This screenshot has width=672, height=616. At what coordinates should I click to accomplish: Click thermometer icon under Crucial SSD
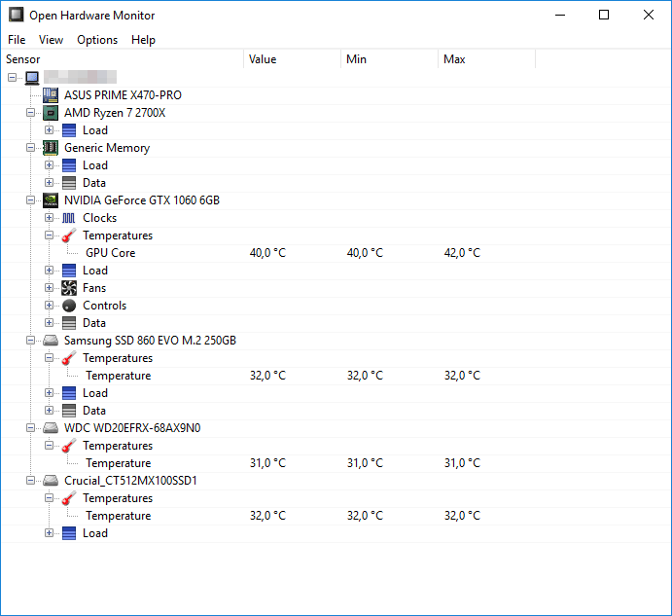click(x=69, y=498)
